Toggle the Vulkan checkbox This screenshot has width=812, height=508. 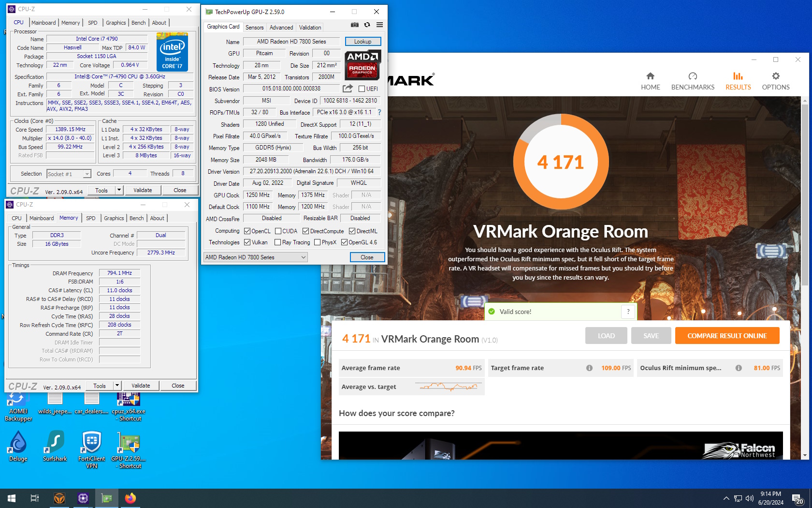pos(247,242)
